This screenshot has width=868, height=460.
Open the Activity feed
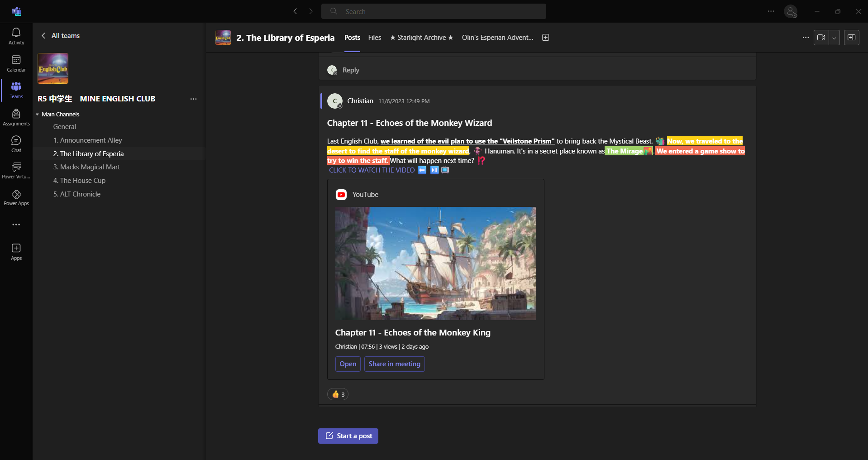tap(16, 36)
